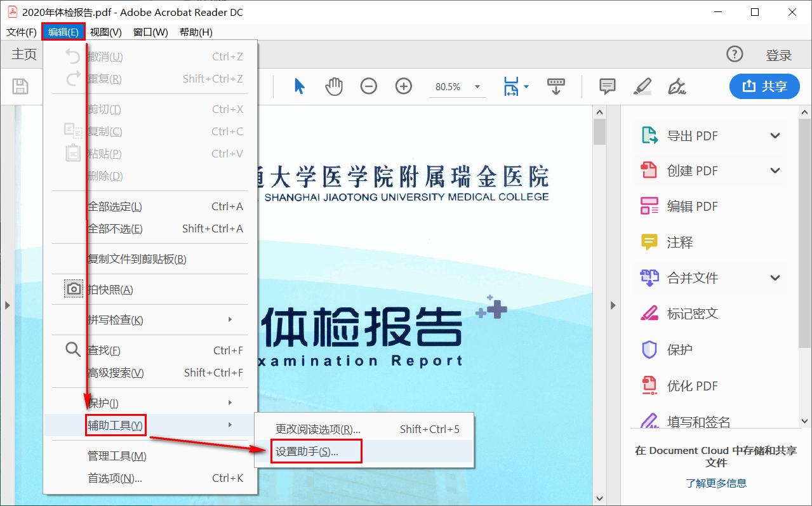
Task: Collapse the right tools pane arrow
Action: [x=613, y=305]
